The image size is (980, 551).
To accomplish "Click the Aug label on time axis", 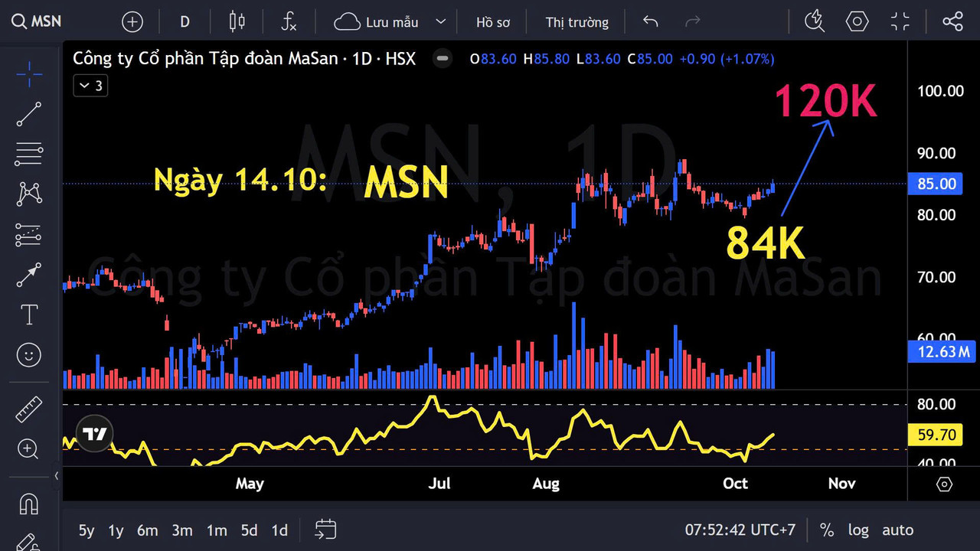I will click(x=546, y=484).
